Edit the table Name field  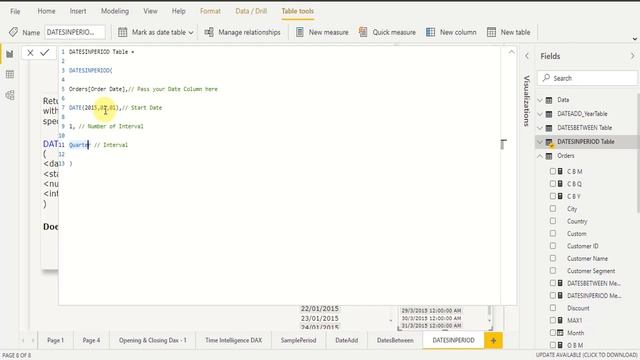tap(75, 32)
